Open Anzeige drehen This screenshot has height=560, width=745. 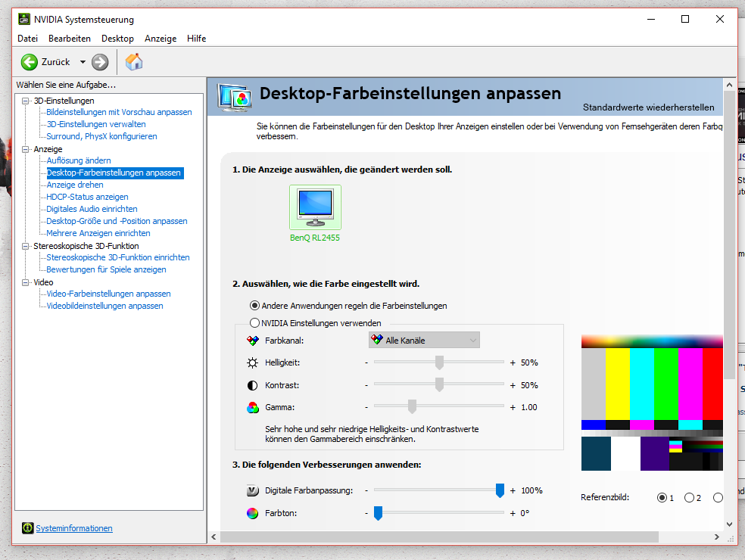coord(75,185)
